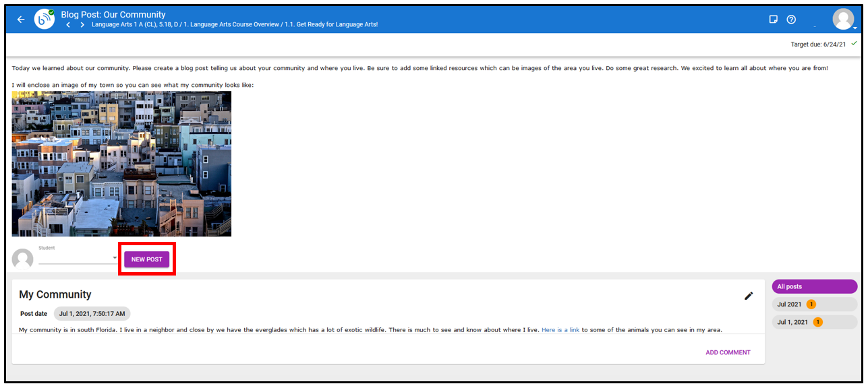The image size is (868, 386).
Task: Click the Post date timestamp chip
Action: 92,314
